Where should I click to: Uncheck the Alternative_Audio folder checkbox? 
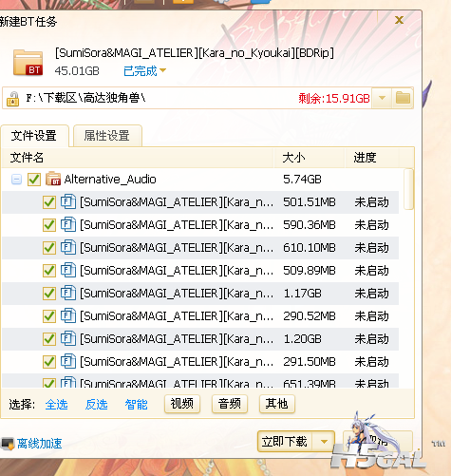(x=34, y=180)
